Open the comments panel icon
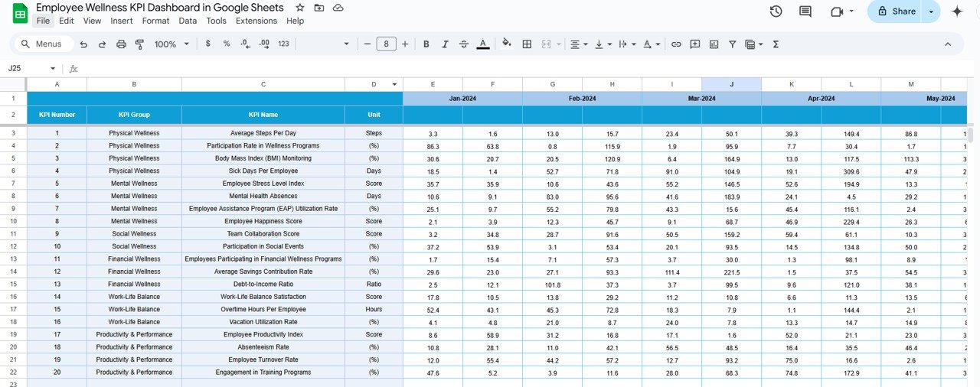The width and height of the screenshot is (980, 387). pos(805,11)
